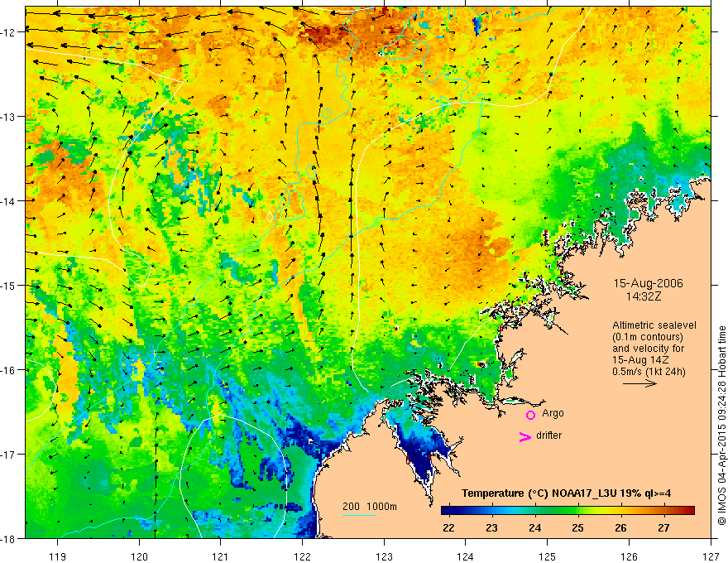Click the '(0.1m contours)' text

point(648,337)
